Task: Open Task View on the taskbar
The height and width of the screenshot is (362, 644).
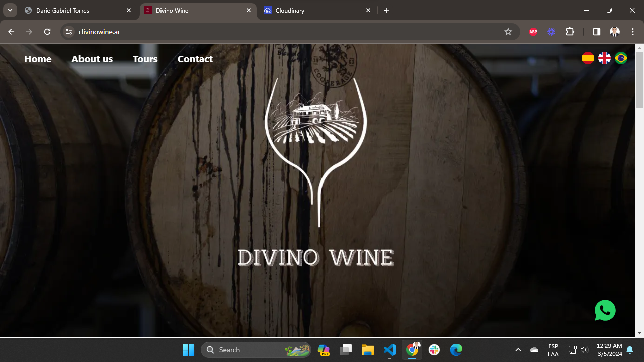Action: coord(346,350)
